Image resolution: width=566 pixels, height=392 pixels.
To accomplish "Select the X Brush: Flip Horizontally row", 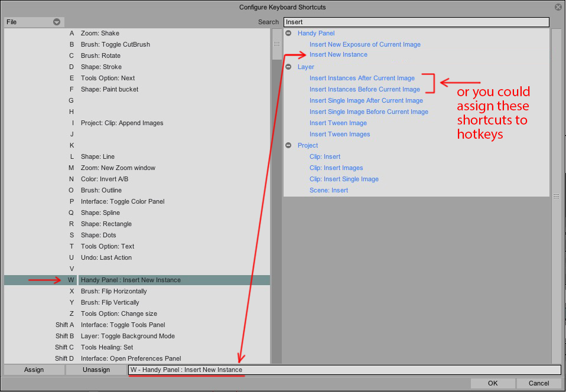I will click(137, 291).
